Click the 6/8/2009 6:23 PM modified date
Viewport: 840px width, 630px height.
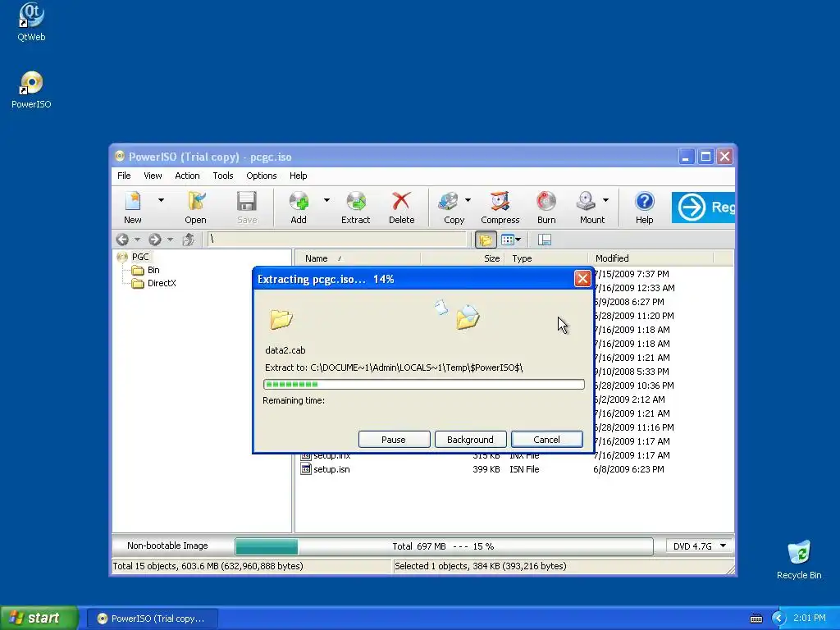pyautogui.click(x=628, y=469)
